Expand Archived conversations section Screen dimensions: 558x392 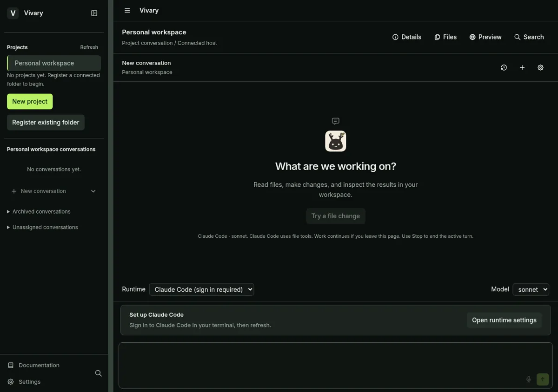pos(39,211)
